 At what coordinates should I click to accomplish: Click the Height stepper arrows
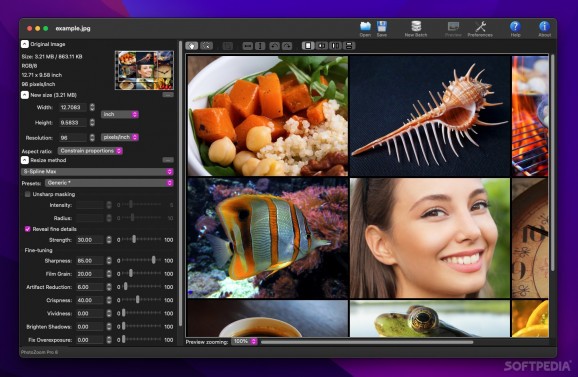tap(92, 122)
